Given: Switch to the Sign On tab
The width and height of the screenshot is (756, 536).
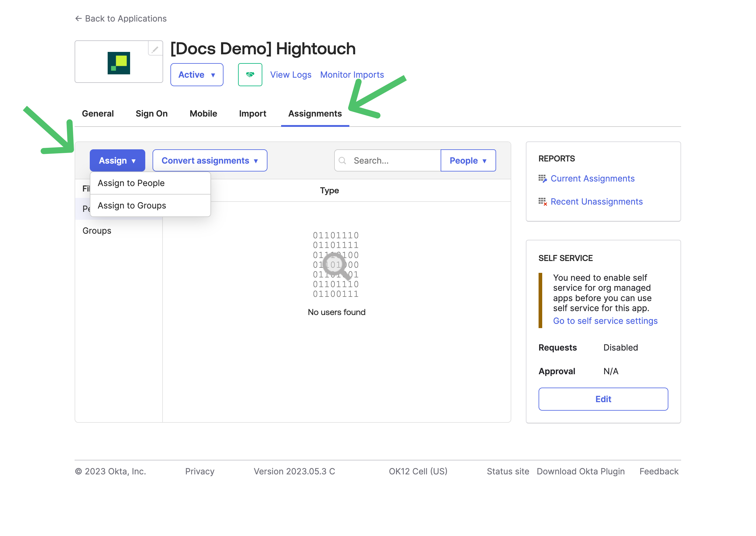Looking at the screenshot, I should tap(152, 114).
